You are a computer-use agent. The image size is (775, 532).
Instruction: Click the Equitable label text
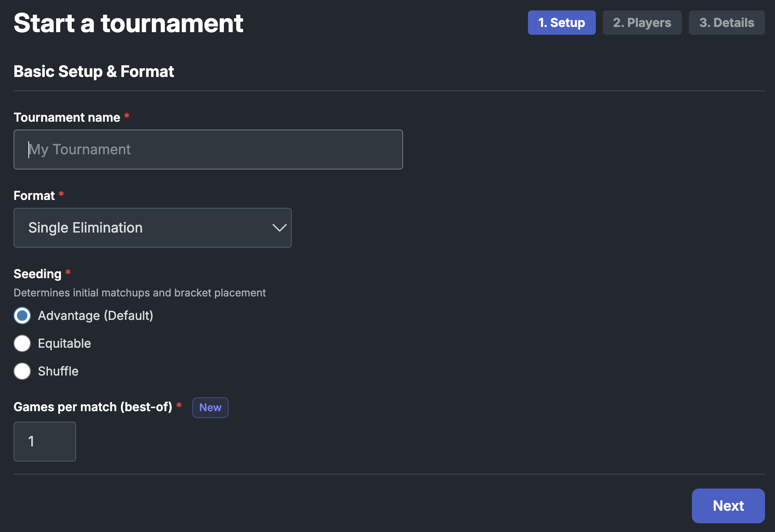click(x=64, y=343)
